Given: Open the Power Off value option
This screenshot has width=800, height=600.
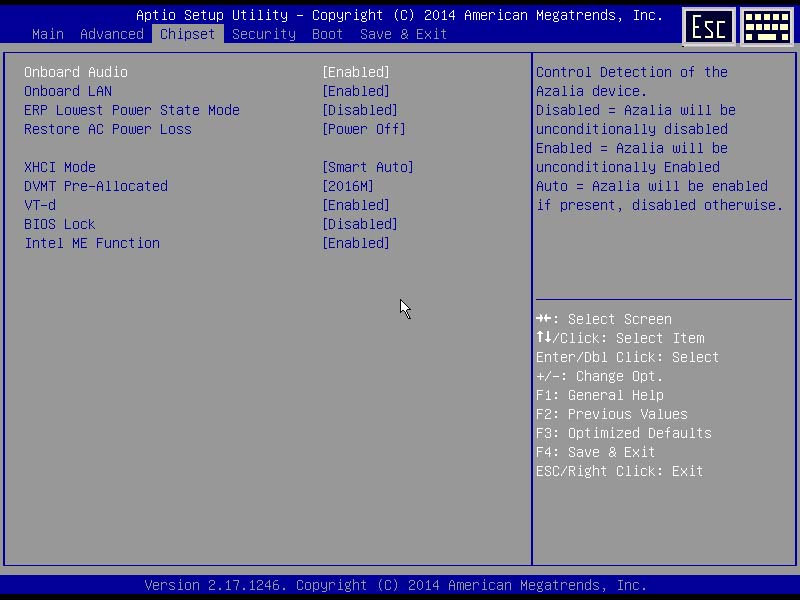Looking at the screenshot, I should [364, 129].
